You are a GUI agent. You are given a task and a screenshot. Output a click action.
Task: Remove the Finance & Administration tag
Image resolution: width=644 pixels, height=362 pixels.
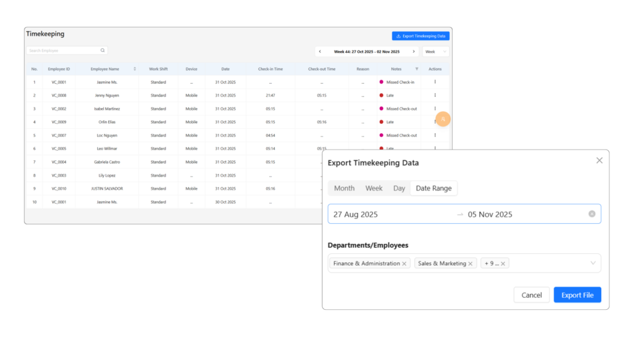click(x=404, y=264)
